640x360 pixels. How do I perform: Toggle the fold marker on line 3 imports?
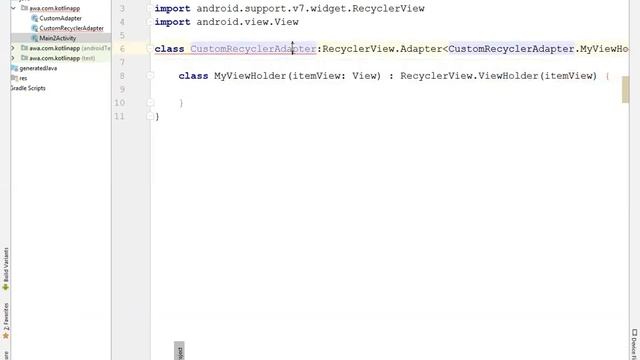click(150, 8)
